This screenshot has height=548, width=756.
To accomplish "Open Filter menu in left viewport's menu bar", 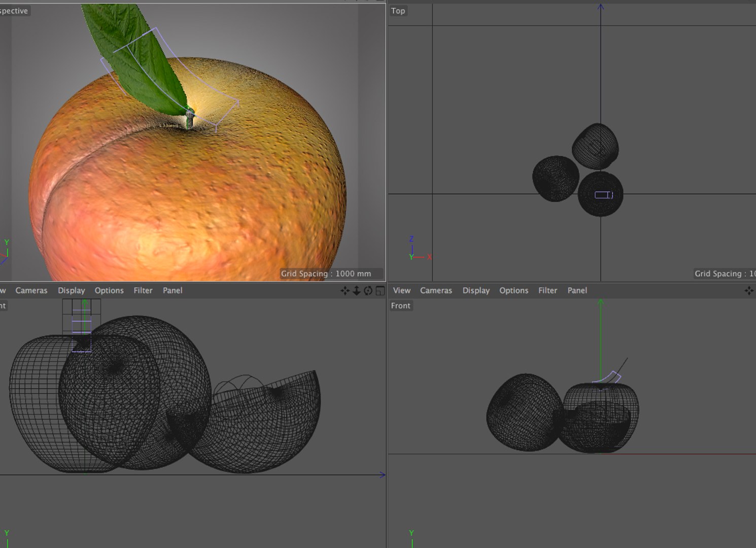I will (x=143, y=290).
